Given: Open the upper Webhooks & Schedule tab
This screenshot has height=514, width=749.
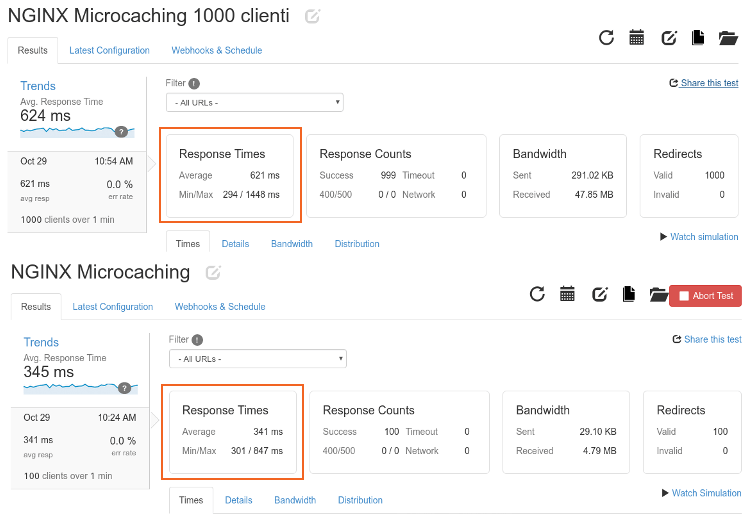Looking at the screenshot, I should click(217, 50).
